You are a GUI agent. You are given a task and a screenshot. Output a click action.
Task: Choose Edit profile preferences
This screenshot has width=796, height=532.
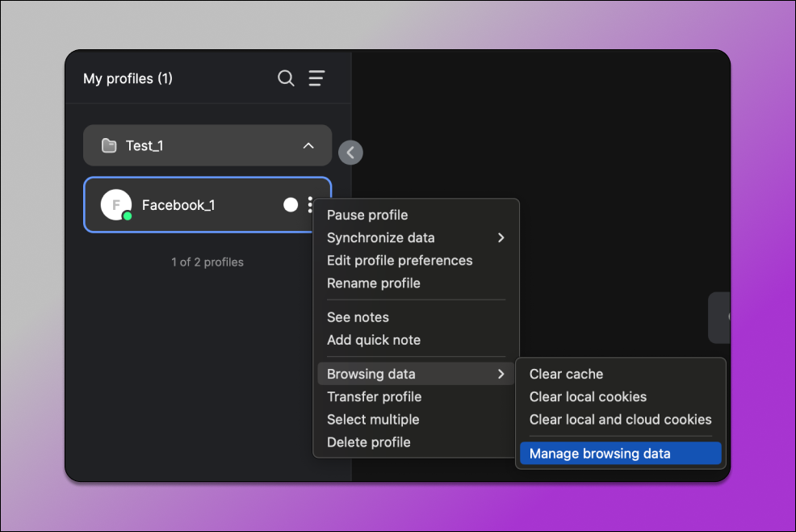[400, 261]
